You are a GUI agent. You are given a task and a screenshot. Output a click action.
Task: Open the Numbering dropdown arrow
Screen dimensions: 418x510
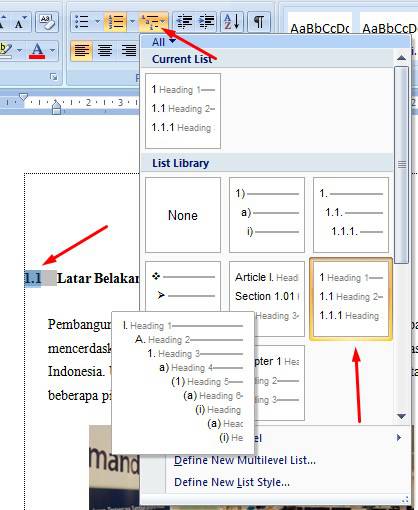[x=132, y=22]
